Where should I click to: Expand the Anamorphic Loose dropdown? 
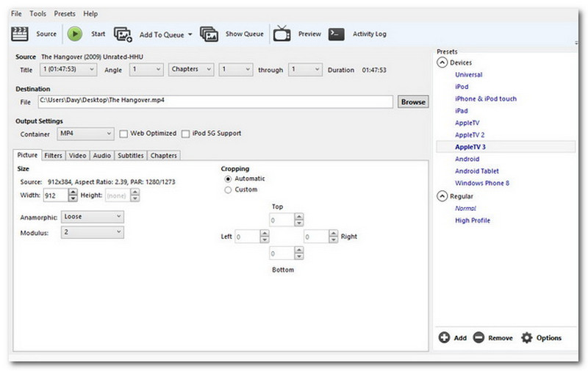point(93,217)
